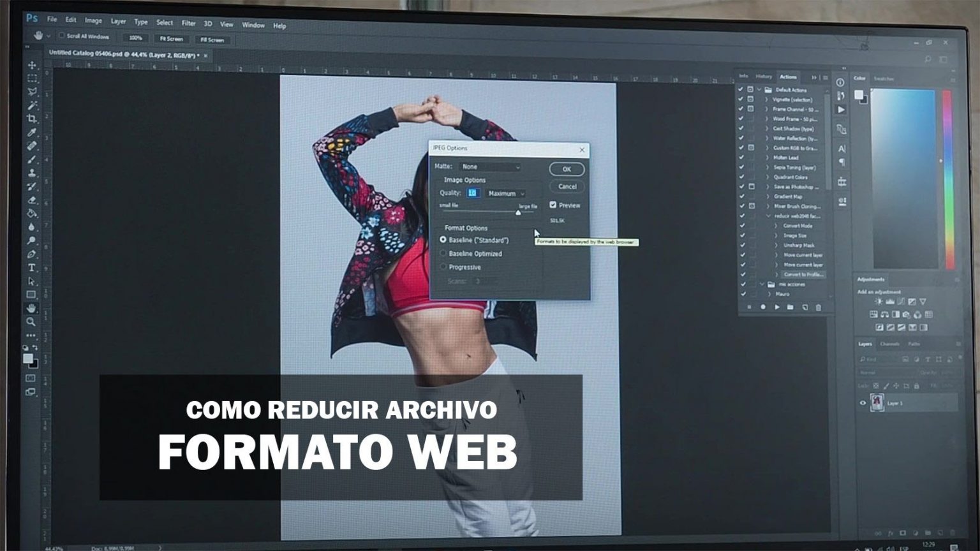
Task: Click the trash icon in Actions panel
Action: click(x=819, y=307)
